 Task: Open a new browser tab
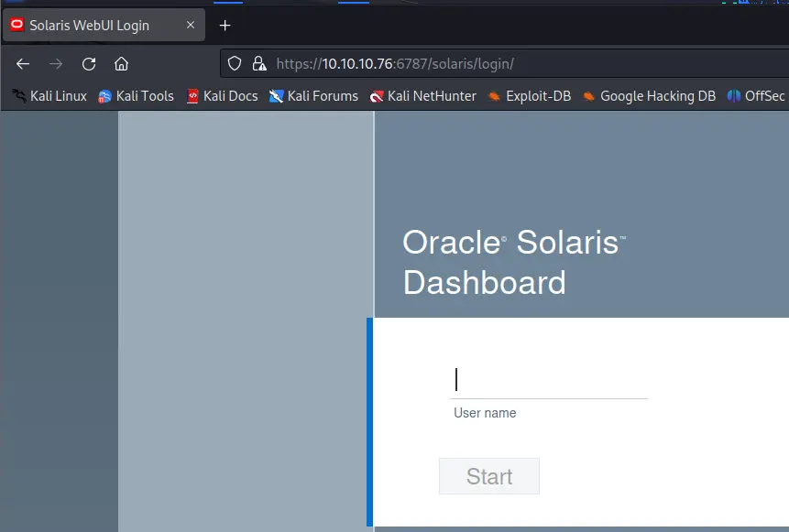tap(225, 25)
